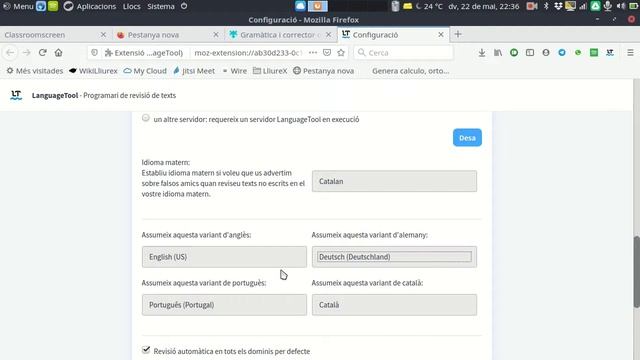Reload the current page
This screenshot has width=640, height=360.
pyautogui.click(x=42, y=53)
